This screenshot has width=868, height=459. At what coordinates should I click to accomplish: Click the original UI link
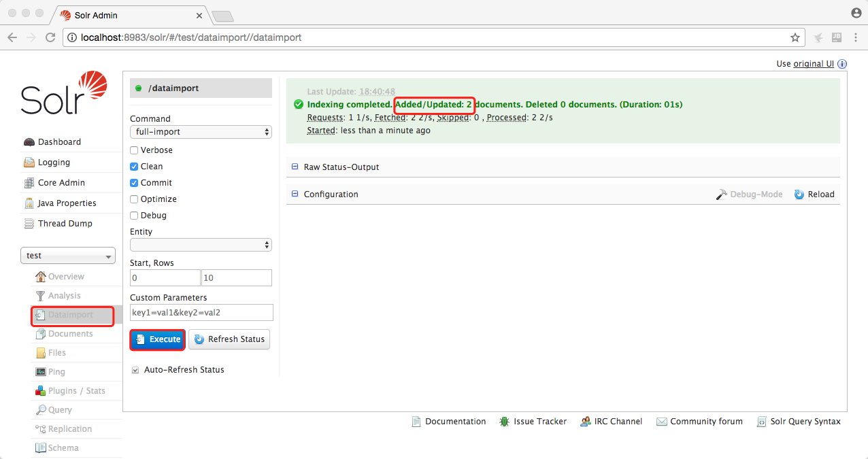pyautogui.click(x=814, y=64)
